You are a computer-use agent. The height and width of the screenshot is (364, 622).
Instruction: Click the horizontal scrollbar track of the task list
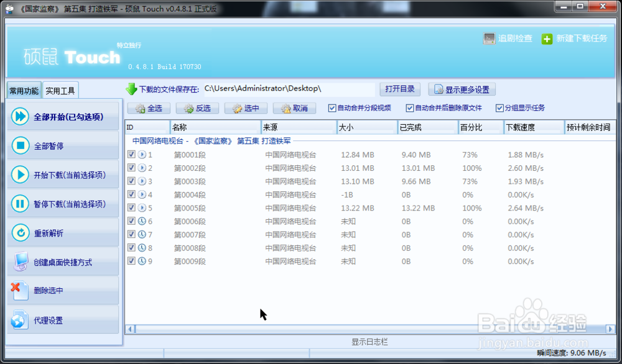370,329
